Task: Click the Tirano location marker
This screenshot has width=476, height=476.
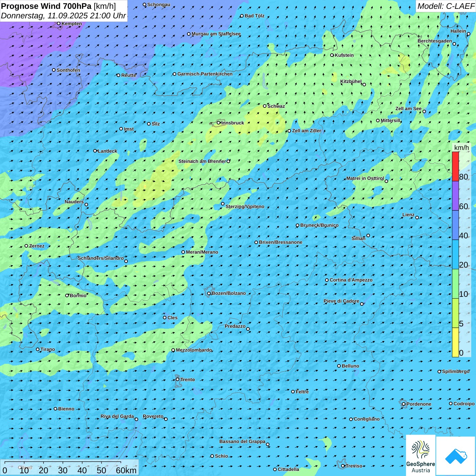Action: (x=37, y=349)
